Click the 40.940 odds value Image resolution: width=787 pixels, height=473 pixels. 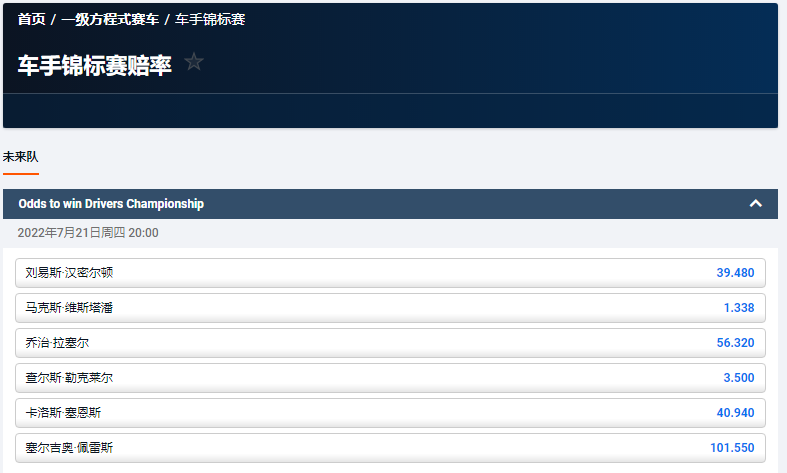pyautogui.click(x=735, y=413)
